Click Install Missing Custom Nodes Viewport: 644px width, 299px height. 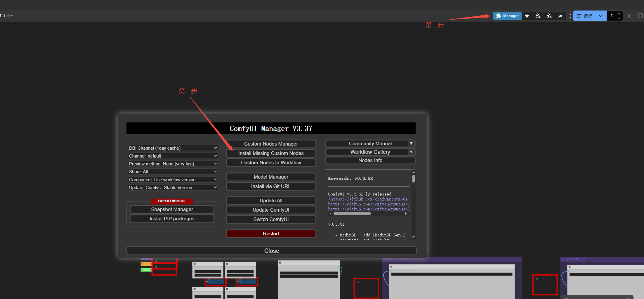pyautogui.click(x=271, y=153)
